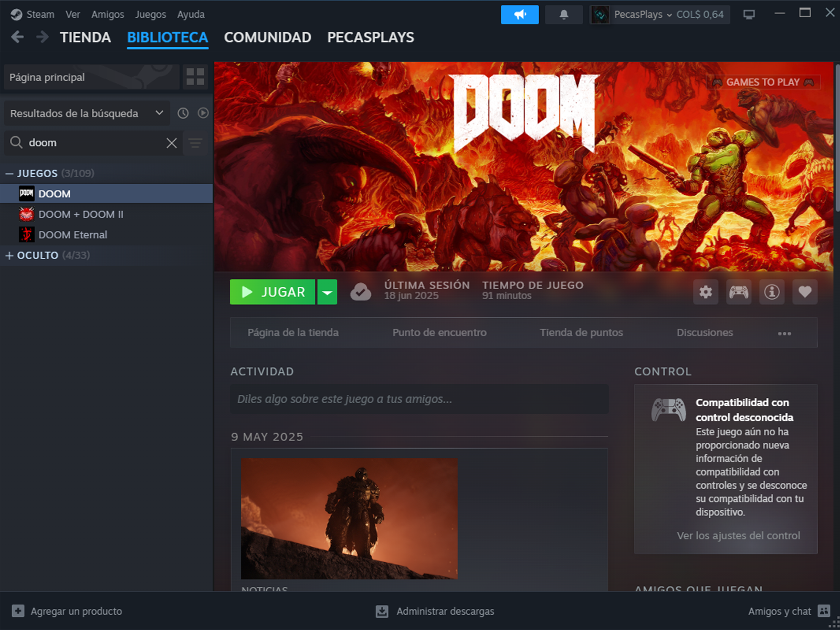Open Página principal library home
Screen dimensions: 840x630
coord(91,77)
